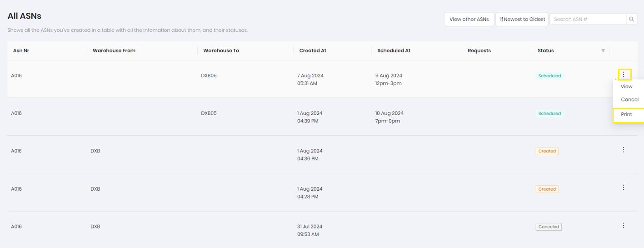This screenshot has height=248, width=644.
Task: Click View other ASNs button
Action: pos(469,19)
